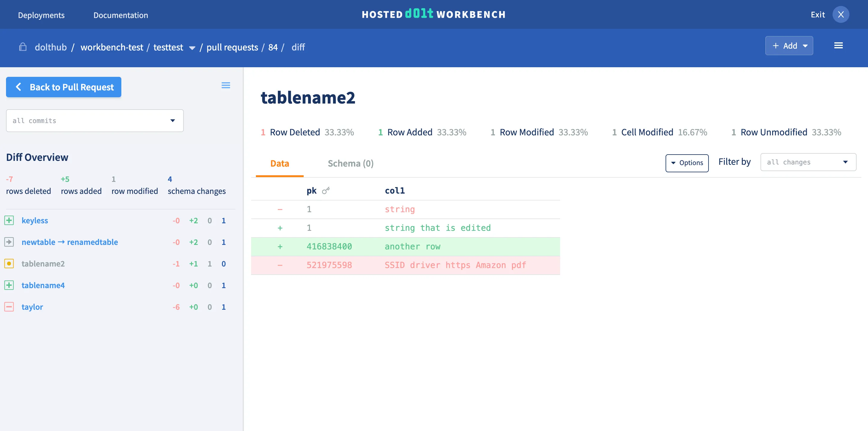Image resolution: width=868 pixels, height=431 pixels.
Task: Click the round X exit icon
Action: click(840, 14)
